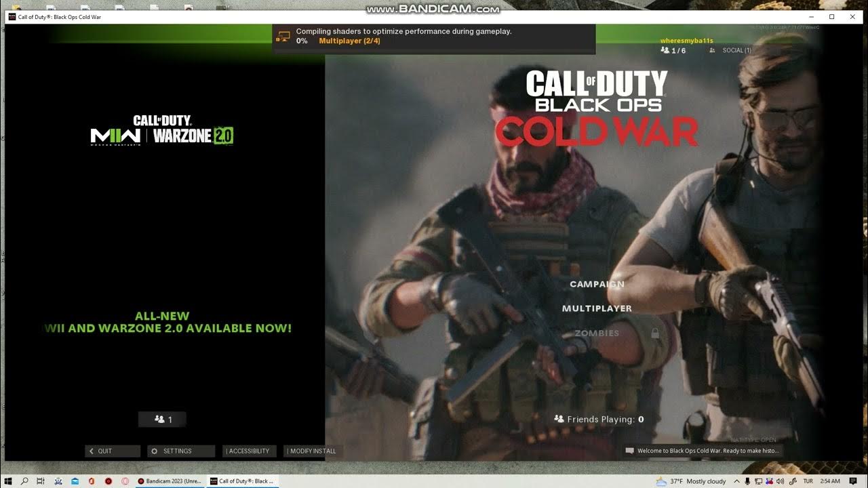The height and width of the screenshot is (488, 868).
Task: Switch the TUR input language
Action: 808,481
